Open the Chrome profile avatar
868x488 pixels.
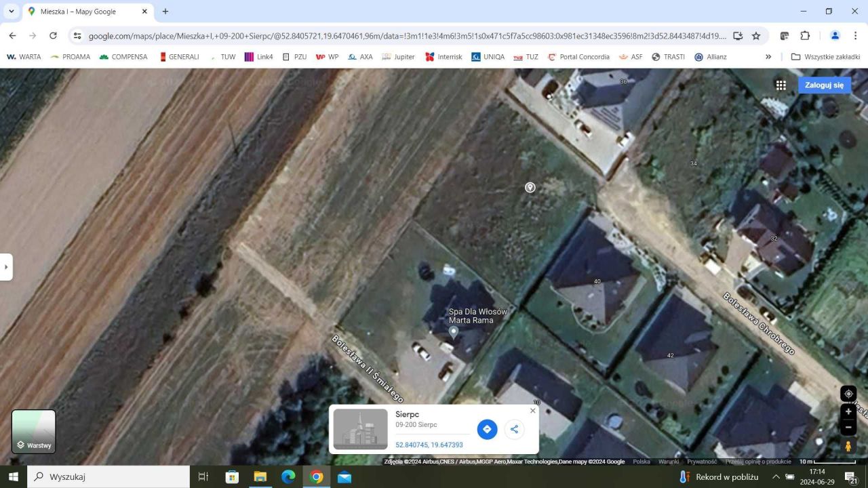(835, 36)
